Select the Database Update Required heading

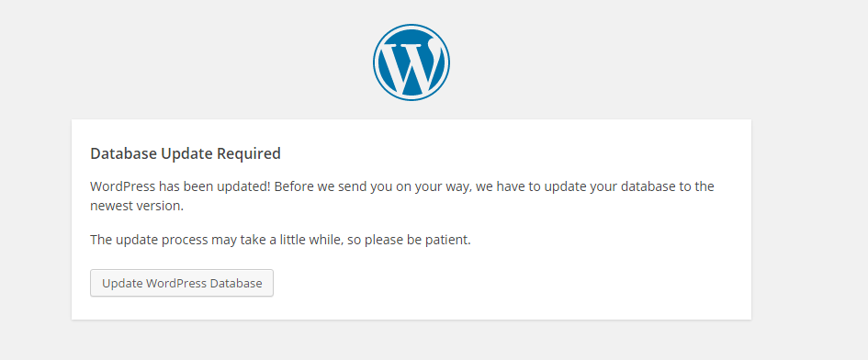pos(186,153)
